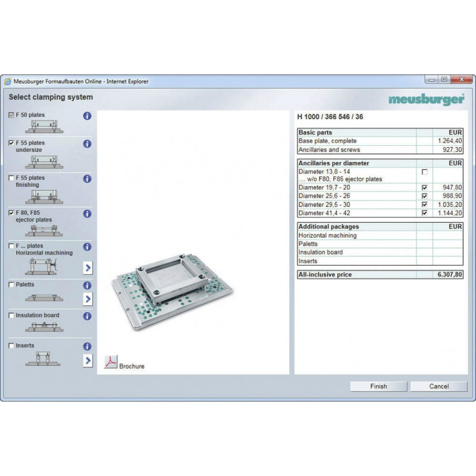Open info icon for Inserts
The height and width of the screenshot is (476, 476).
point(87,346)
